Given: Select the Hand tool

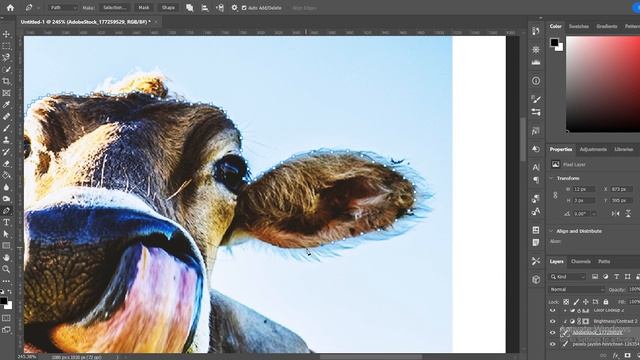Looking at the screenshot, I should point(6,258).
